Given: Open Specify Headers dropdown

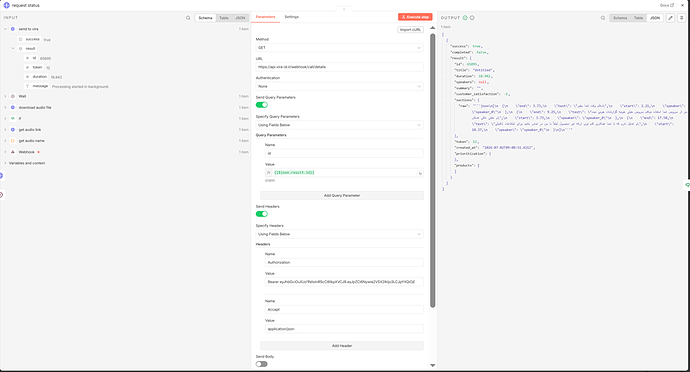Looking at the screenshot, I should [340, 234].
